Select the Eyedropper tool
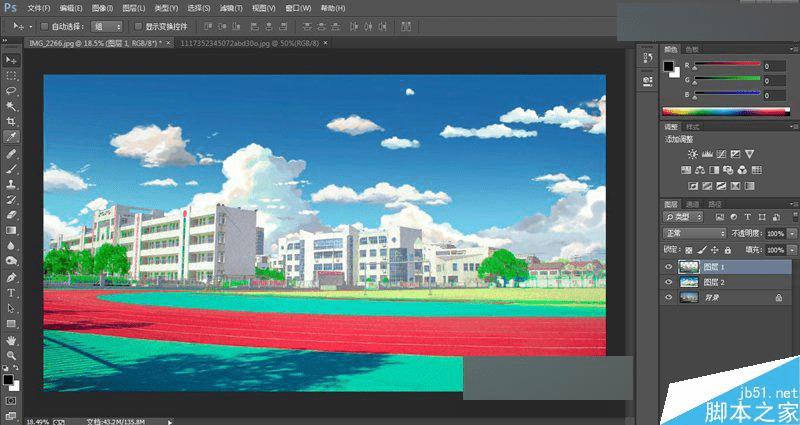This screenshot has width=800, height=425. (11, 137)
